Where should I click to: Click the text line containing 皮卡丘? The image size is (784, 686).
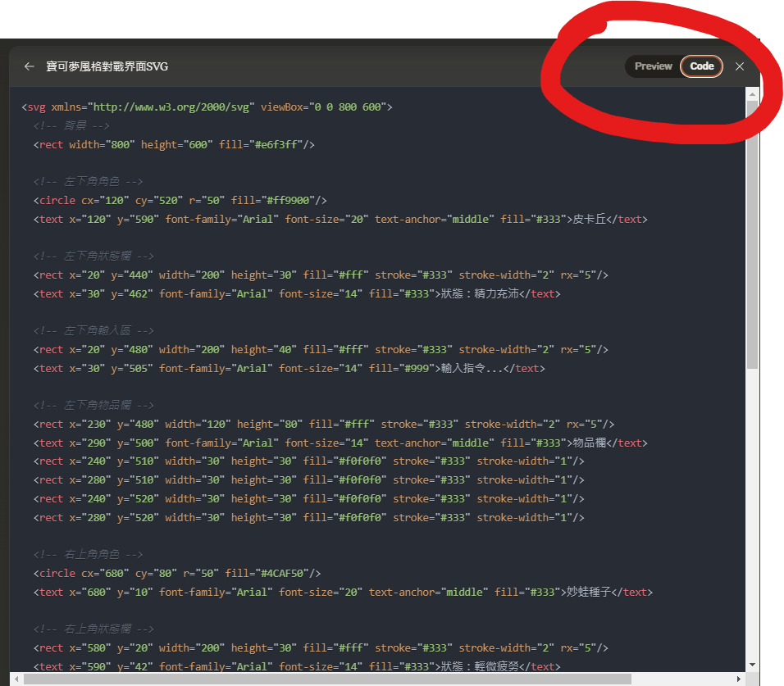point(340,220)
